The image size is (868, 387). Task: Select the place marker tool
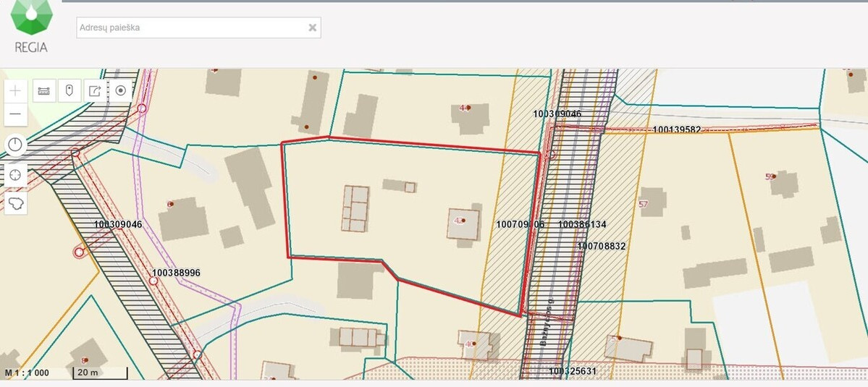[69, 90]
